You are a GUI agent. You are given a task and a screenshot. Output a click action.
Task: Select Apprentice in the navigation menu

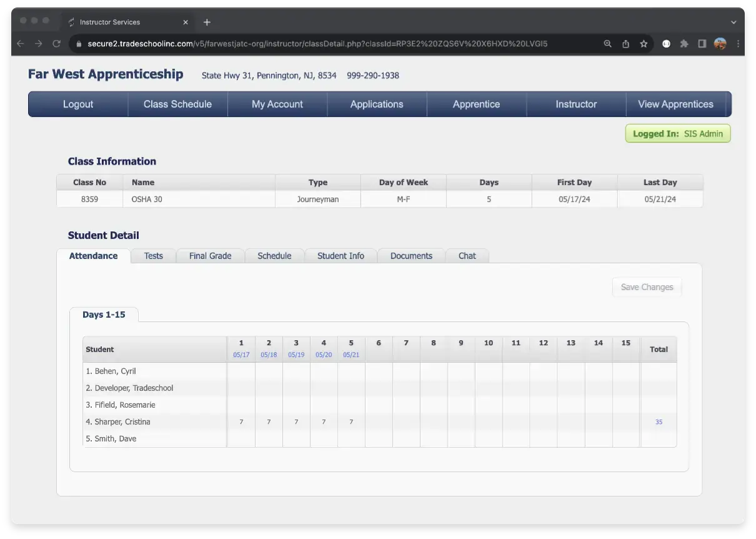[477, 104]
